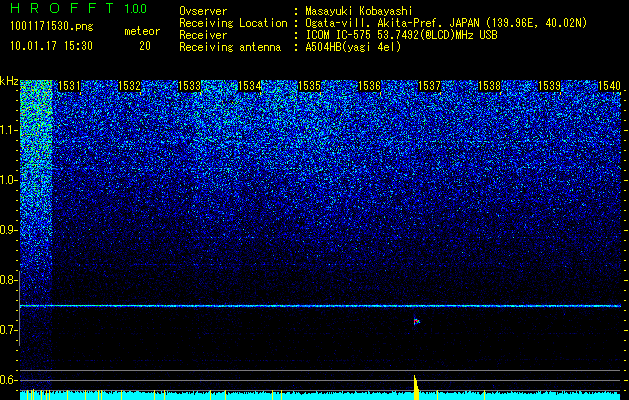Click the 1536 time marker
Viewport: 629px width, 400px height.
(369, 86)
